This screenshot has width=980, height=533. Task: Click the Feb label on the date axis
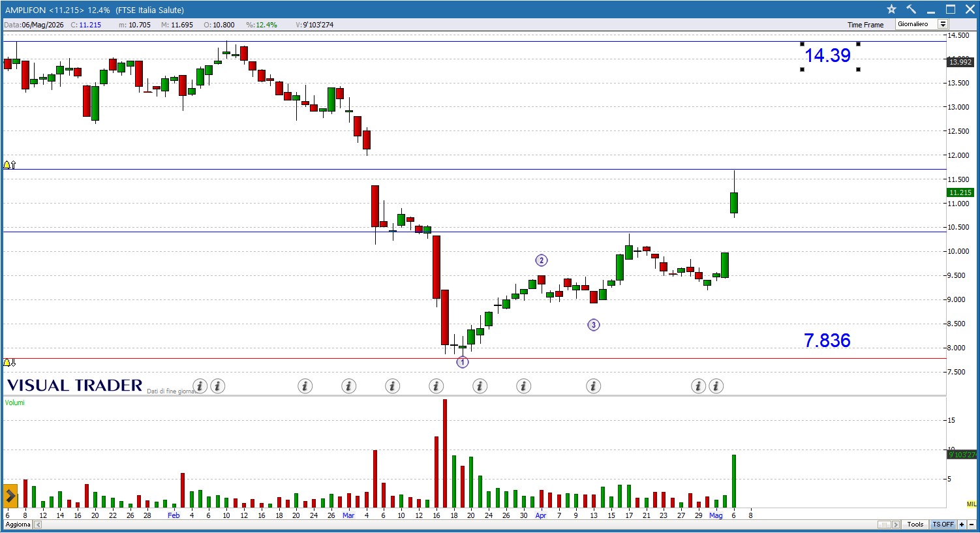[174, 515]
